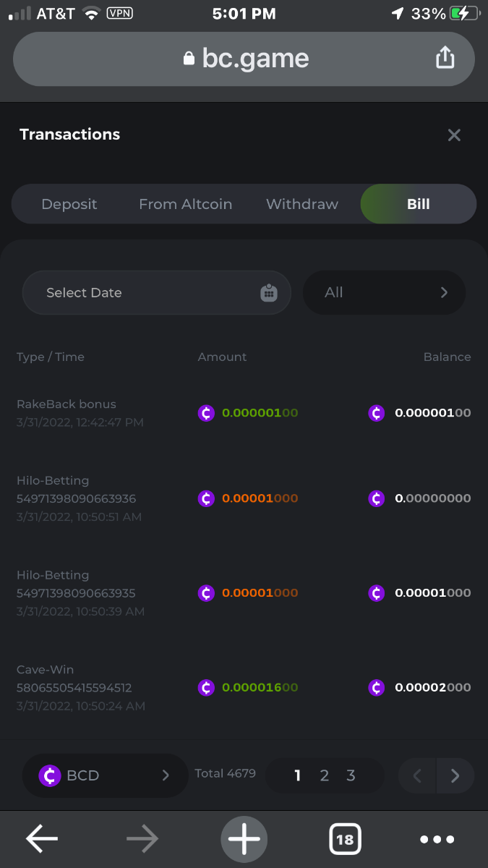Tap the share icon in address bar
This screenshot has width=488, height=868.
[445, 58]
